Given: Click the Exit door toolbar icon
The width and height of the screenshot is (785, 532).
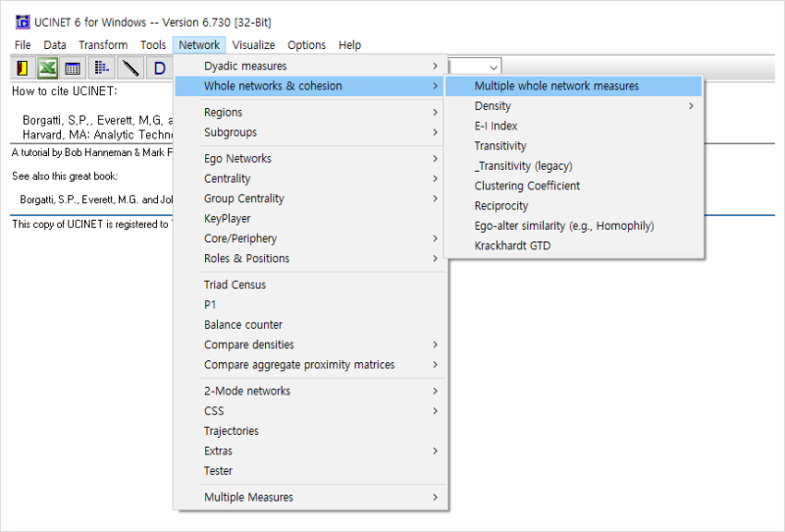Looking at the screenshot, I should [23, 68].
